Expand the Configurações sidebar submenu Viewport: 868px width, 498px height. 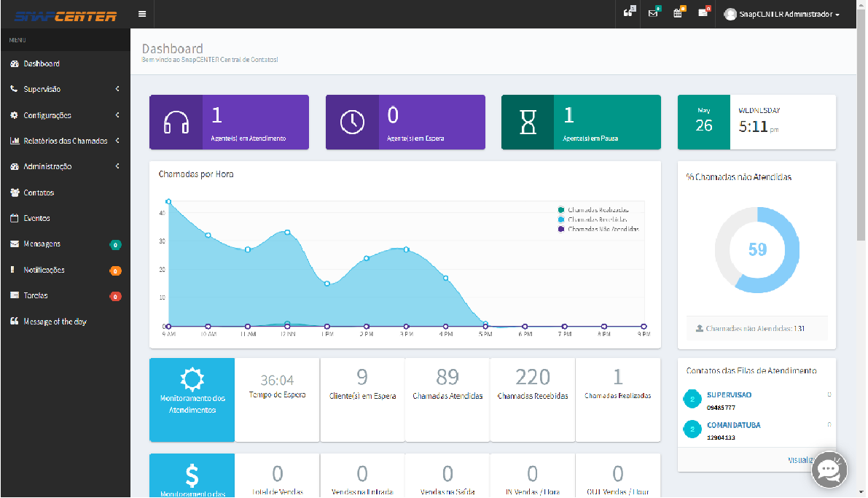click(x=65, y=115)
